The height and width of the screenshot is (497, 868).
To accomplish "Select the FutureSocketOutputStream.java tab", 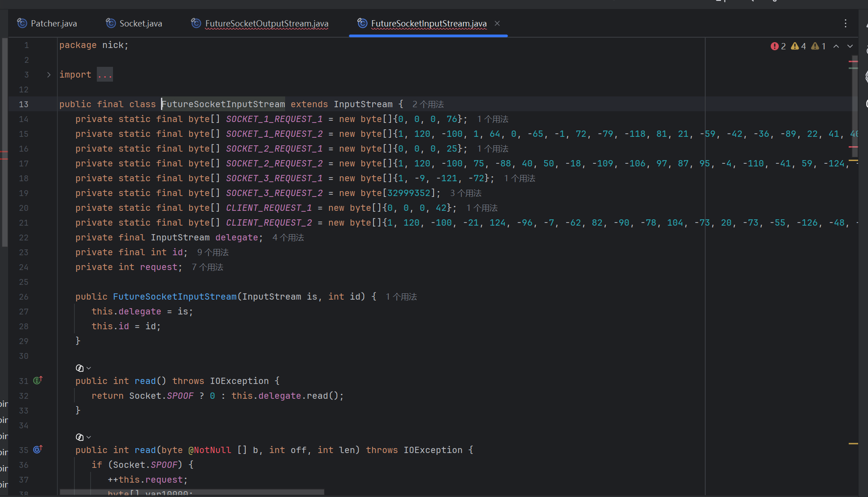I will [260, 23].
